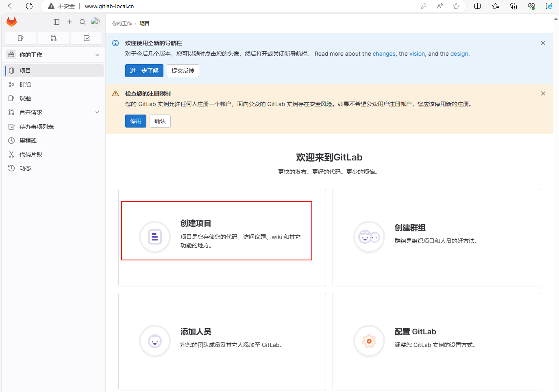Go back with the browser back arrow
The width and height of the screenshot is (559, 392).
pyautogui.click(x=11, y=6)
